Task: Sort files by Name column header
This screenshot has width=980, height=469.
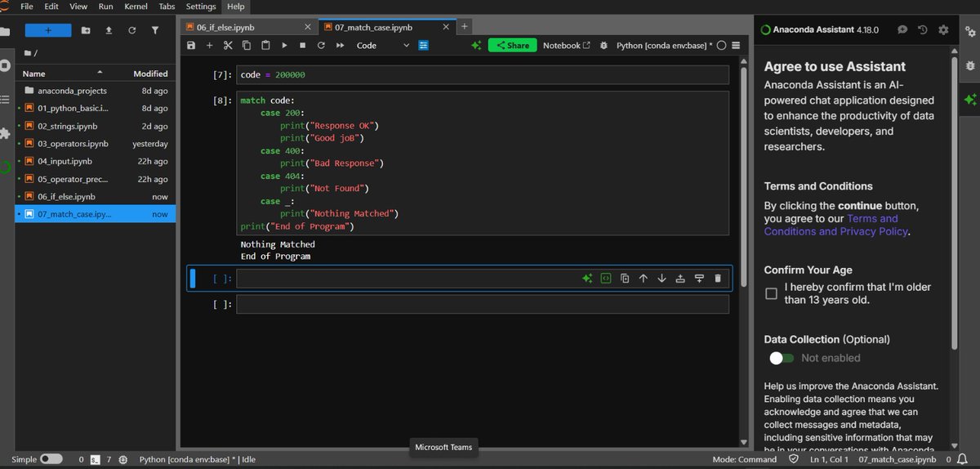Action: point(63,74)
